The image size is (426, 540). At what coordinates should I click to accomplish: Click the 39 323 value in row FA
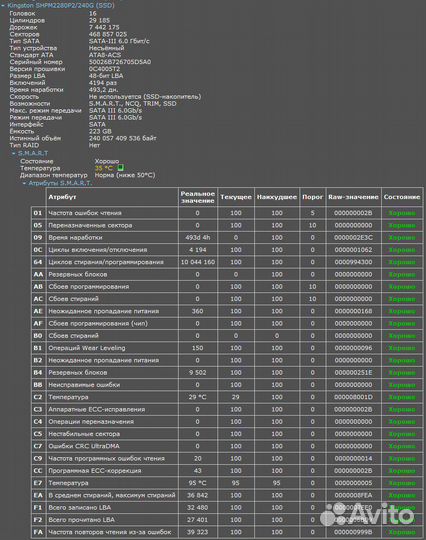click(198, 532)
